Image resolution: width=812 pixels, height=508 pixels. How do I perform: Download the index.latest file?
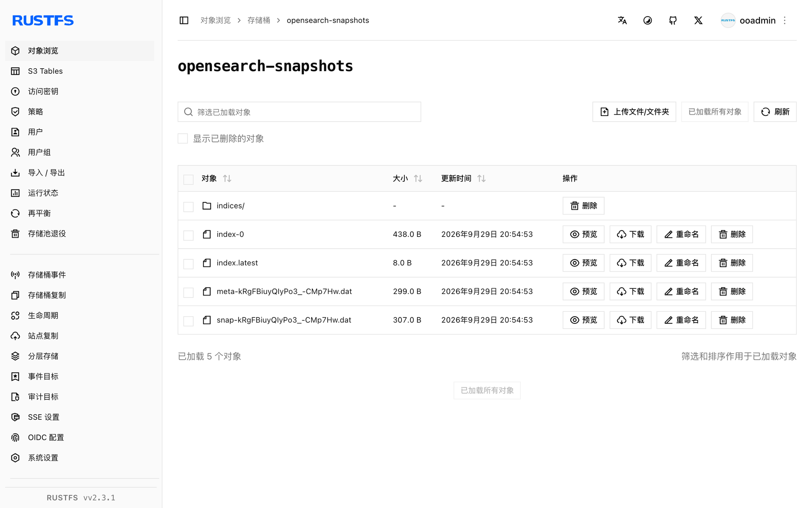[x=631, y=263]
